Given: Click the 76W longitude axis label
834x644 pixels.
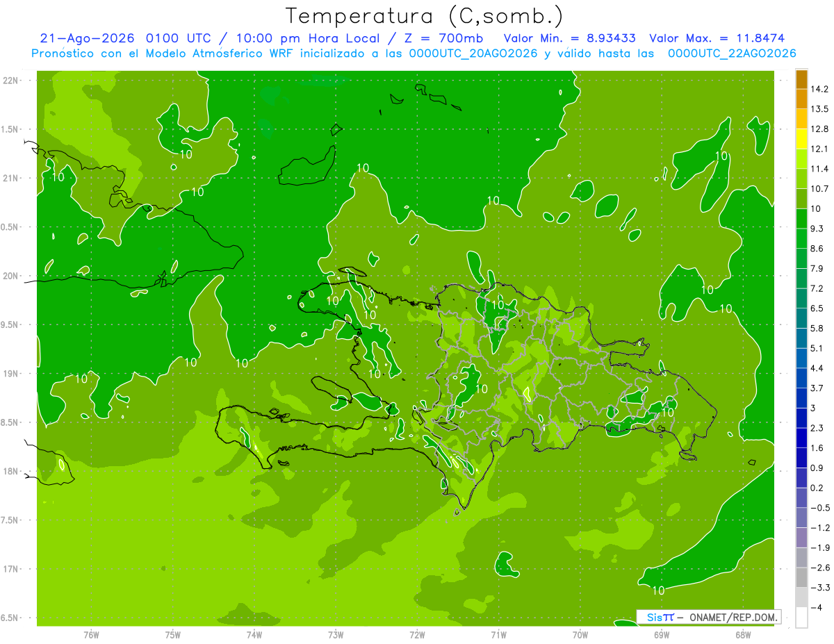Looking at the screenshot, I should [92, 635].
